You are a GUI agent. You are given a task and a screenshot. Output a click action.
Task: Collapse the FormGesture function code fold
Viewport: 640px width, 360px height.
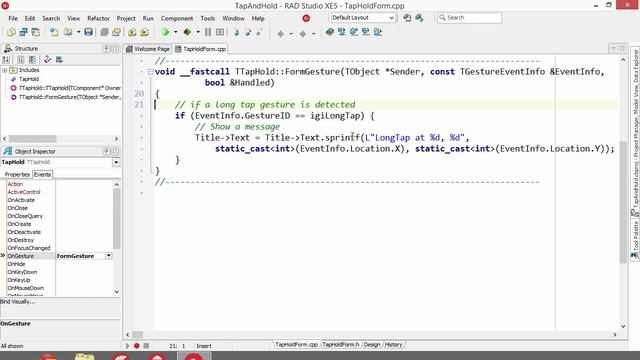tap(150, 72)
